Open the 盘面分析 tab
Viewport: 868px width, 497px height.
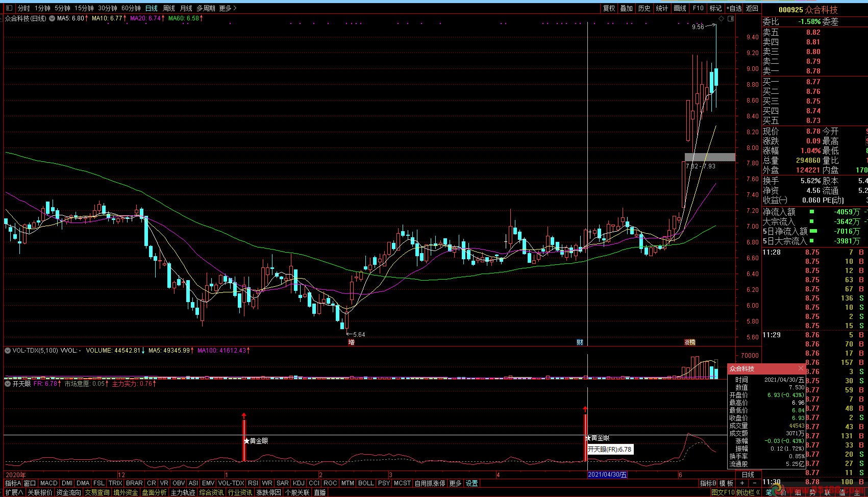click(x=154, y=492)
